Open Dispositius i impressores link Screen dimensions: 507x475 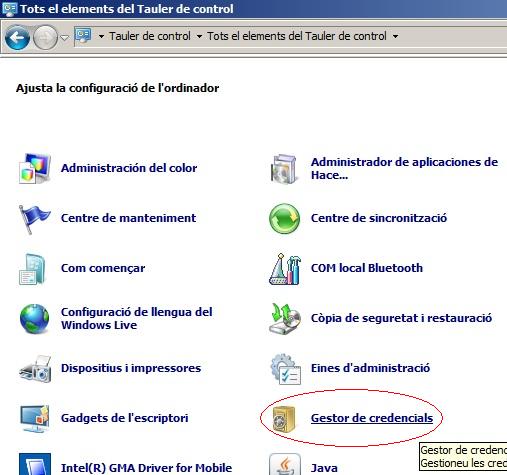tap(131, 368)
